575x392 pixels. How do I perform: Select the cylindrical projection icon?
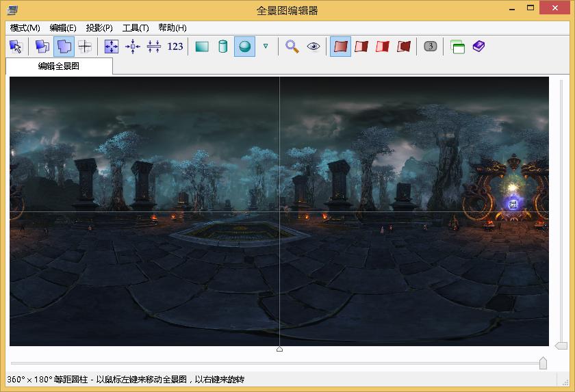pos(223,47)
